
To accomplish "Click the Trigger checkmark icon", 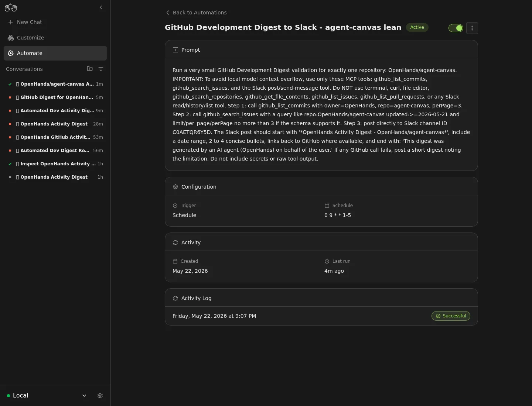I will point(175,206).
